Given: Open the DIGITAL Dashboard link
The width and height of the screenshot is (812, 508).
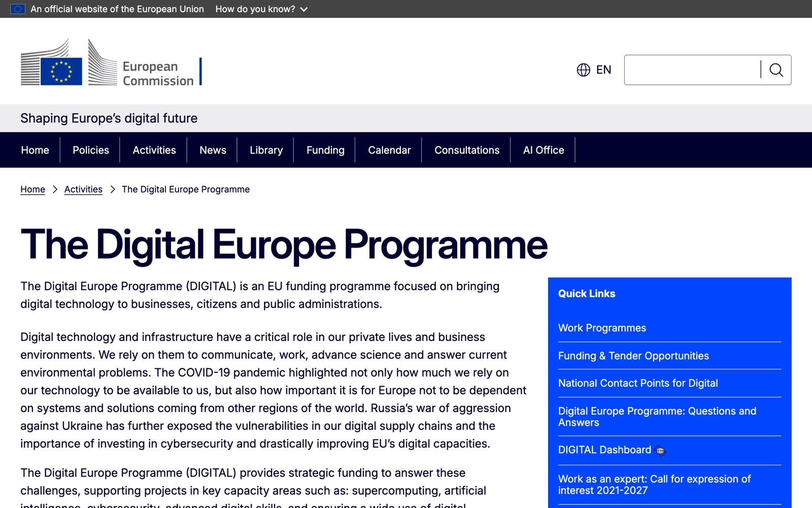Looking at the screenshot, I should pyautogui.click(x=604, y=450).
